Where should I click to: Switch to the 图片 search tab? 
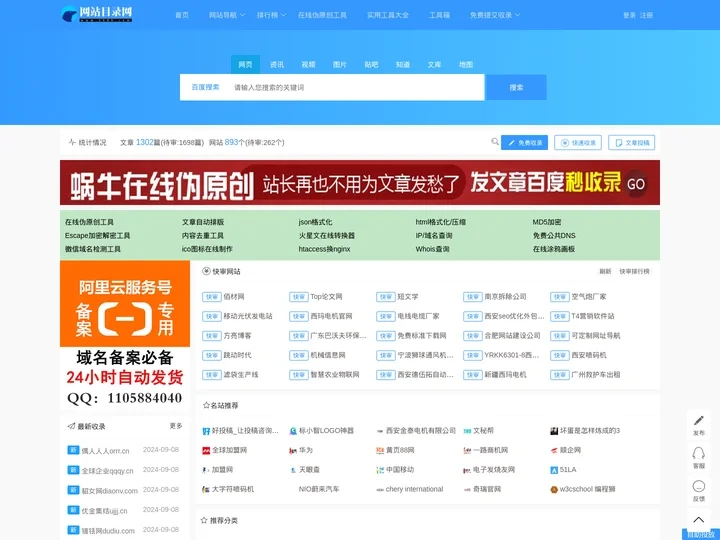point(340,64)
